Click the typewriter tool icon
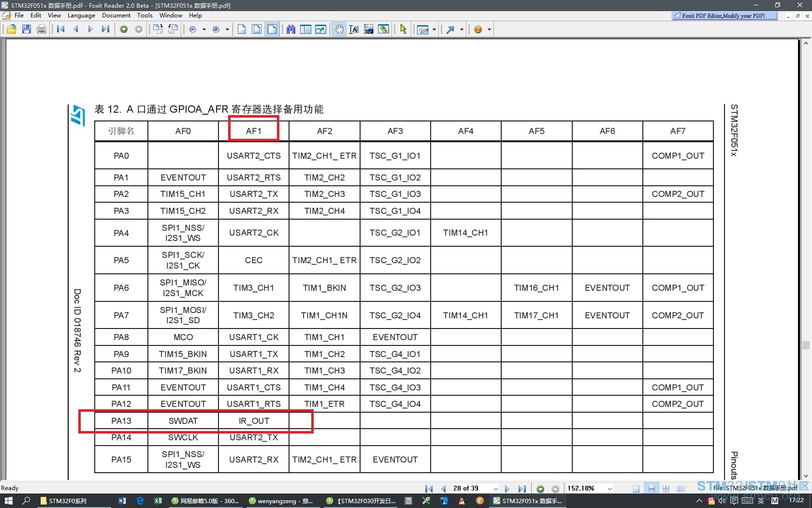The width and height of the screenshot is (812, 508). point(423,30)
